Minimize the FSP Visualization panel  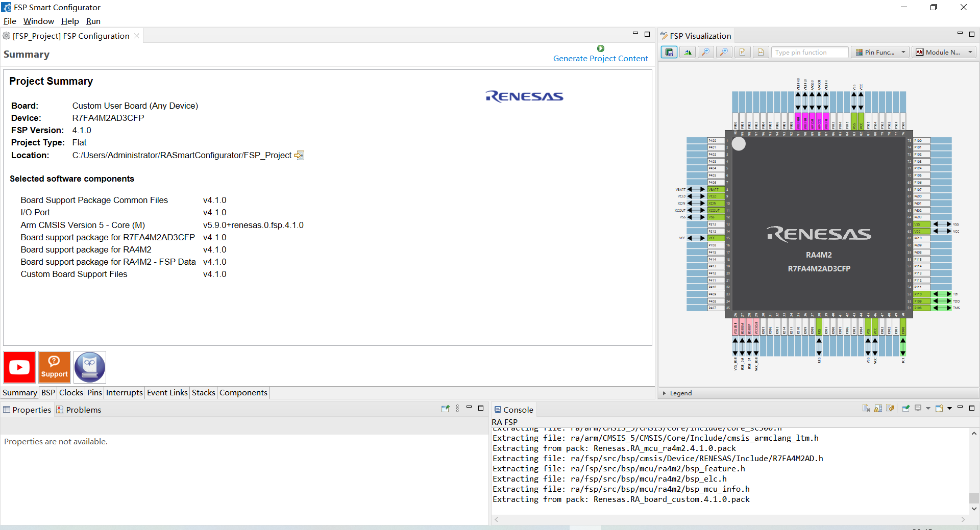click(960, 34)
